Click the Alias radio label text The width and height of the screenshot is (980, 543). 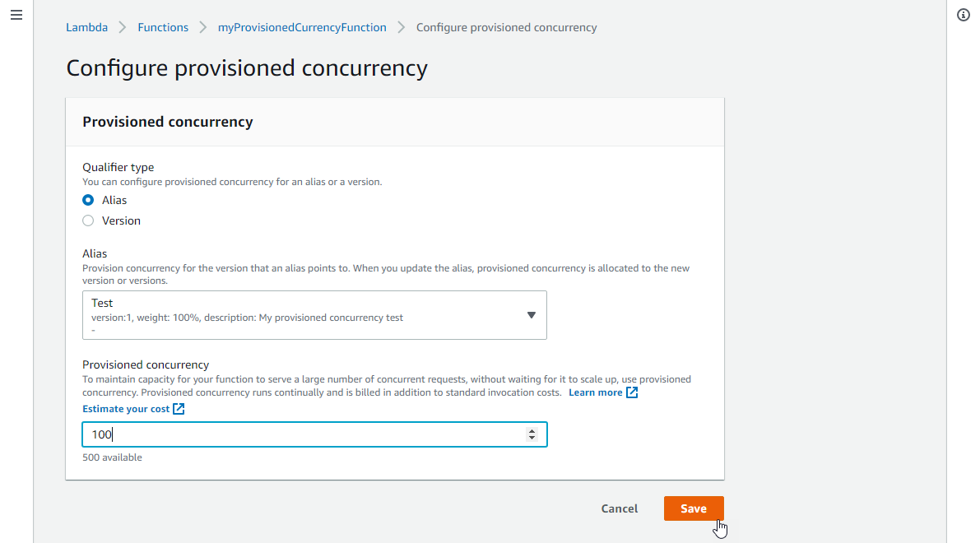click(x=114, y=200)
